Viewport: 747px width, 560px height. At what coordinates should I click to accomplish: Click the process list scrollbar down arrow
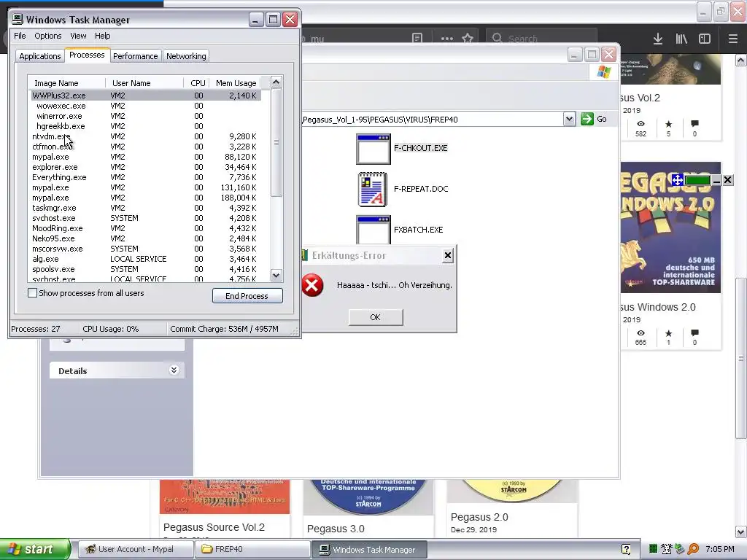tap(276, 275)
